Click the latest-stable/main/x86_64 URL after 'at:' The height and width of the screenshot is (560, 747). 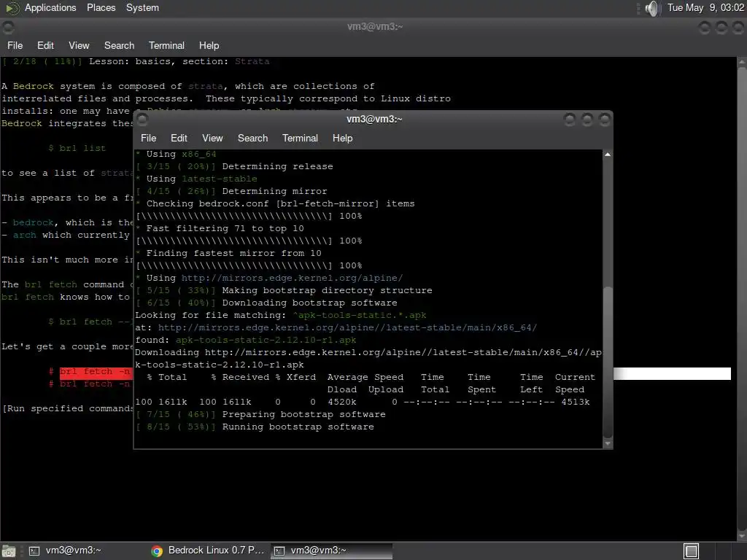coord(347,327)
